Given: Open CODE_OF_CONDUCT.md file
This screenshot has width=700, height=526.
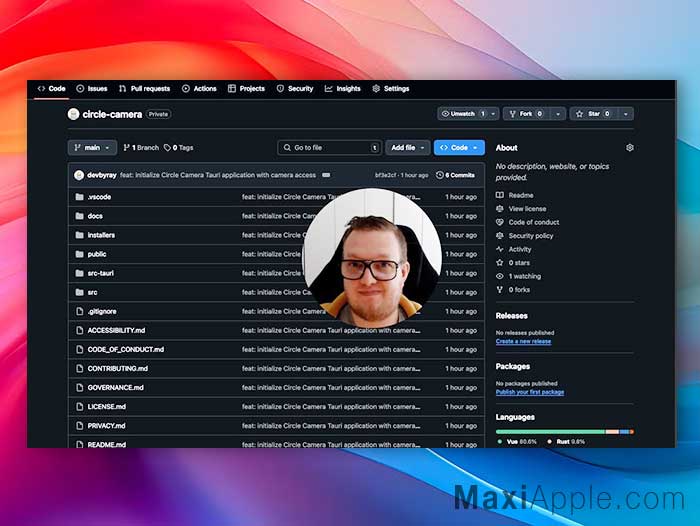Looking at the screenshot, I should click(126, 350).
